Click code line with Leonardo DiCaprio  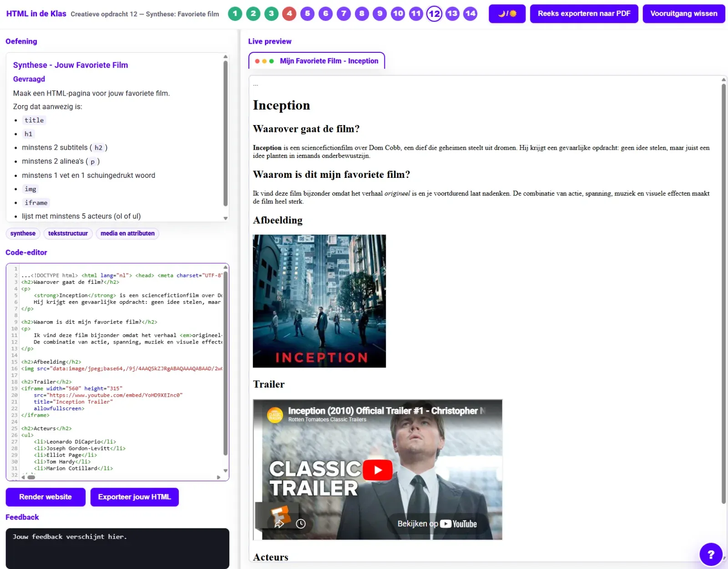(75, 442)
